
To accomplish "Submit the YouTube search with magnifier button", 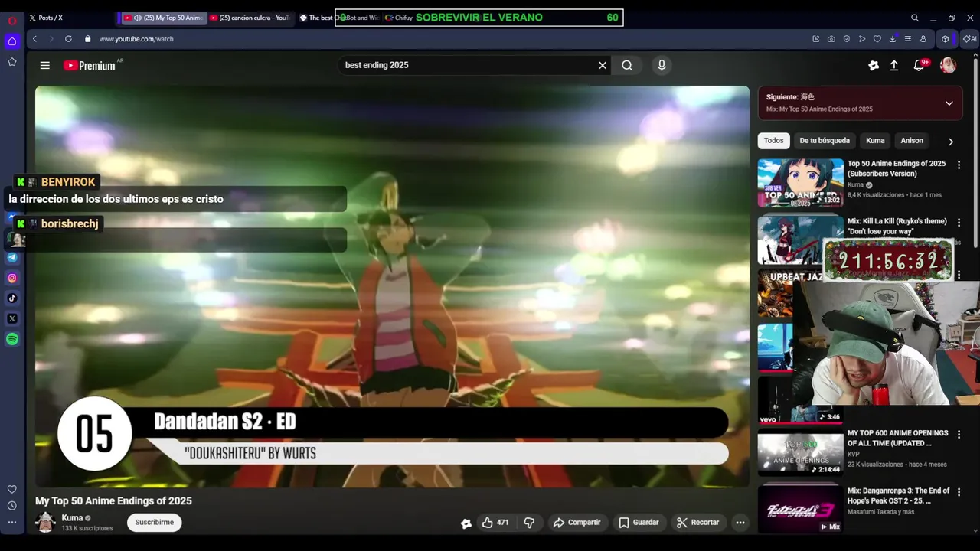I will tap(627, 65).
